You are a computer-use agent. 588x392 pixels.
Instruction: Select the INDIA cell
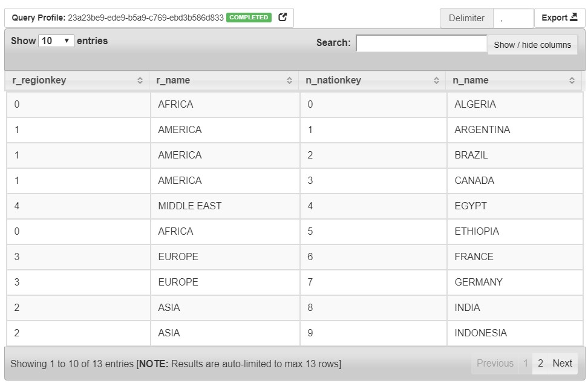coord(515,307)
